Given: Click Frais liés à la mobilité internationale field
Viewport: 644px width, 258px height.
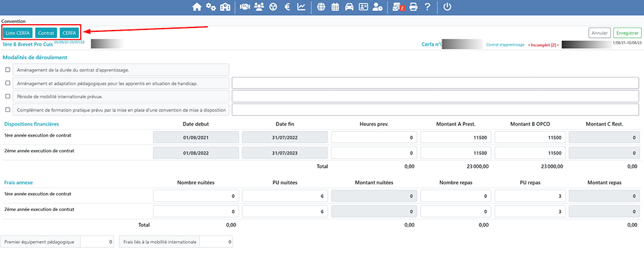Looking at the screenshot, I should (x=216, y=242).
